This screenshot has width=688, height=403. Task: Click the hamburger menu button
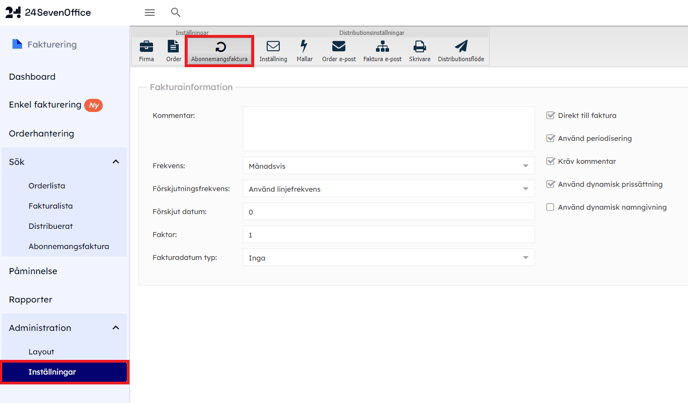click(149, 13)
